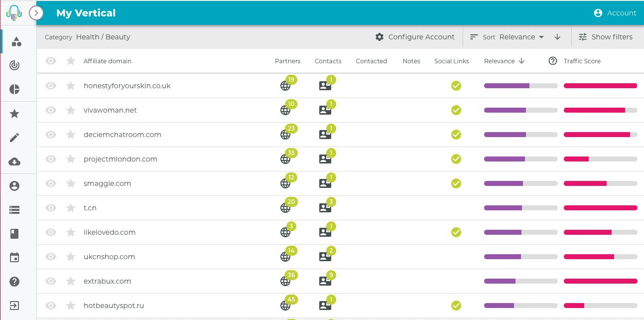Click Configure Account
The width and height of the screenshot is (644, 320).
click(x=415, y=37)
